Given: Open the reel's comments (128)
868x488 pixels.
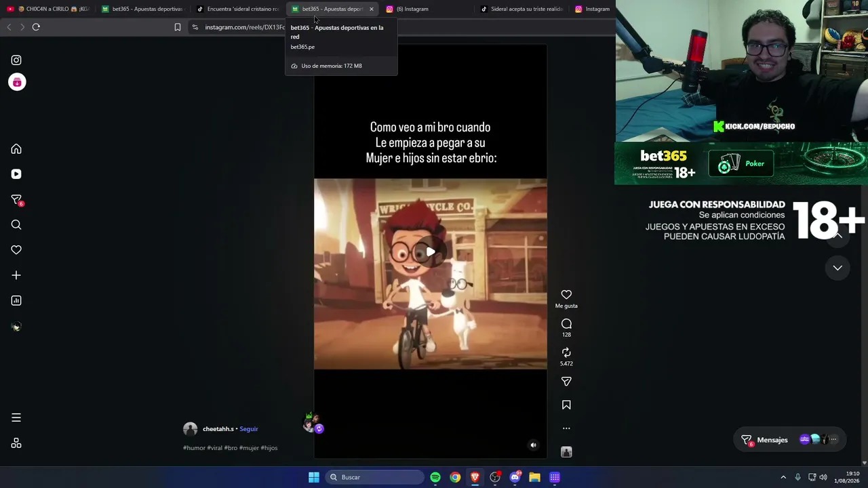Looking at the screenshot, I should [566, 324].
